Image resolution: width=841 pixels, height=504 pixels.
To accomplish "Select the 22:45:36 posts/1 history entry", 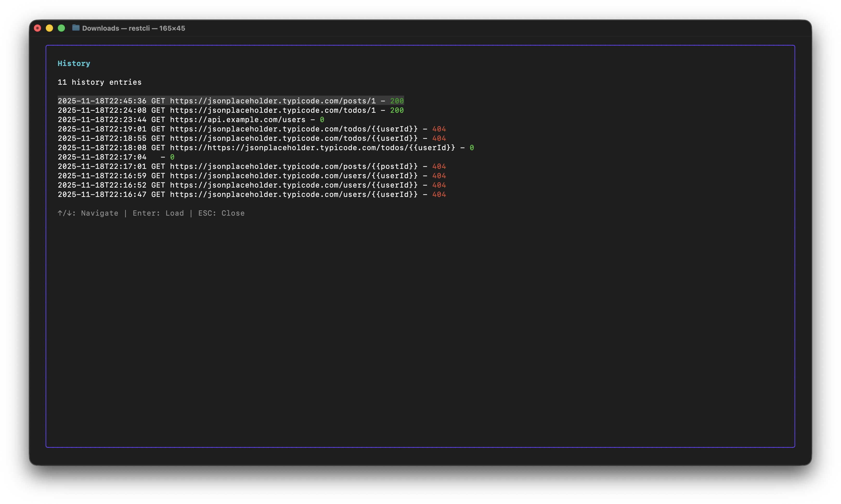I will 230,101.
